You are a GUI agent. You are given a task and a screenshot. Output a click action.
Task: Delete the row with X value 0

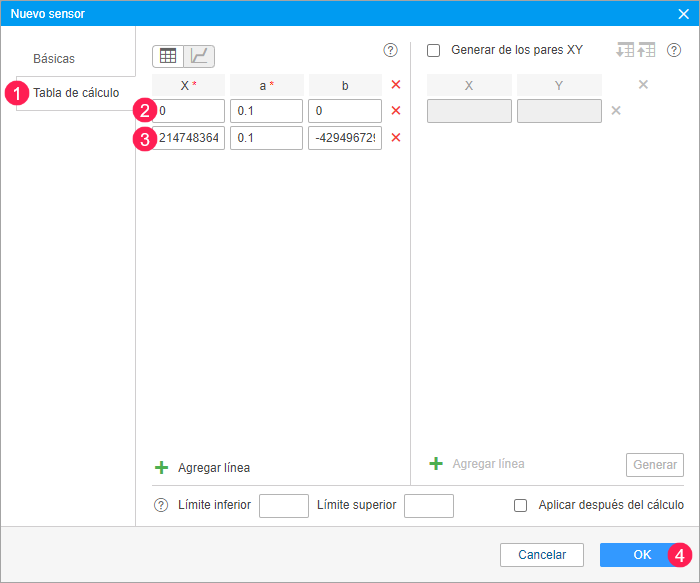pyautogui.click(x=396, y=110)
